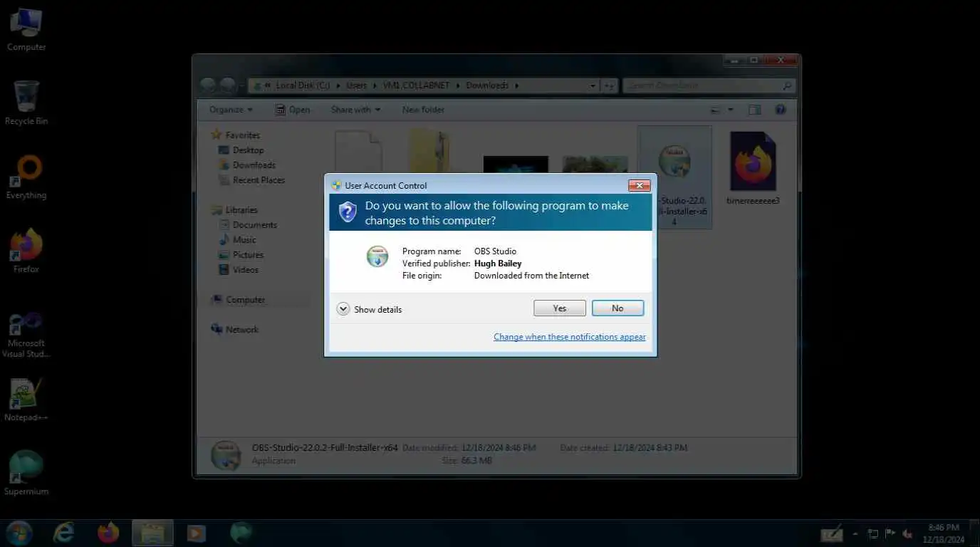980x547 pixels.
Task: Click the 'Hugh Bailey' verified publisher text
Action: (498, 264)
